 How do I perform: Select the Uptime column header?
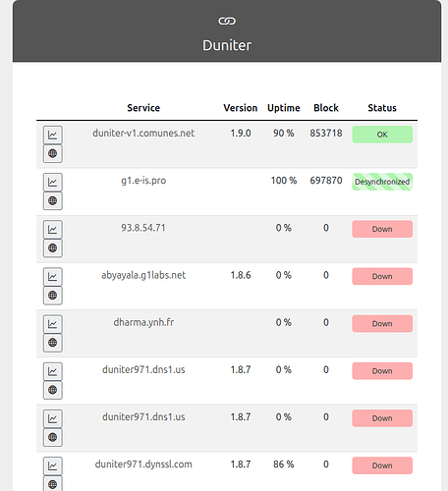tap(284, 108)
